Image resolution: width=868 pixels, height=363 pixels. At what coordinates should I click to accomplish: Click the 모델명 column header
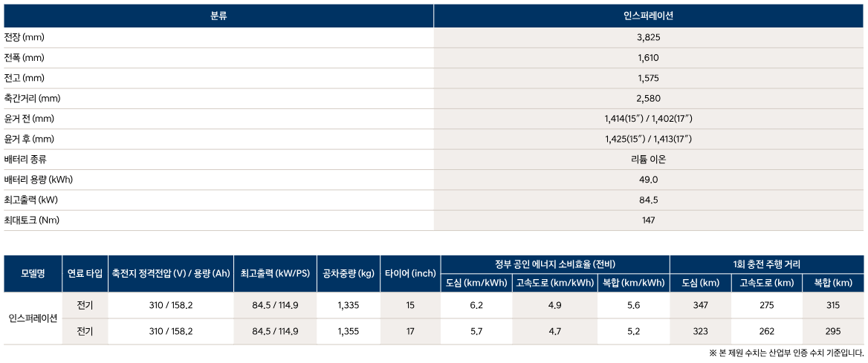tap(33, 274)
